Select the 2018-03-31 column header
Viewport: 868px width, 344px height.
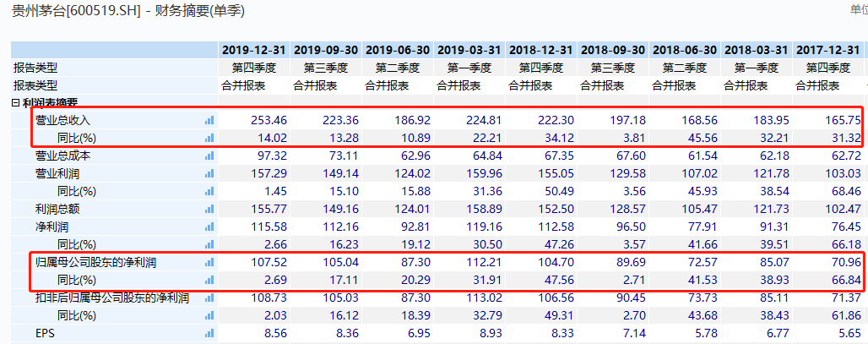(x=757, y=50)
